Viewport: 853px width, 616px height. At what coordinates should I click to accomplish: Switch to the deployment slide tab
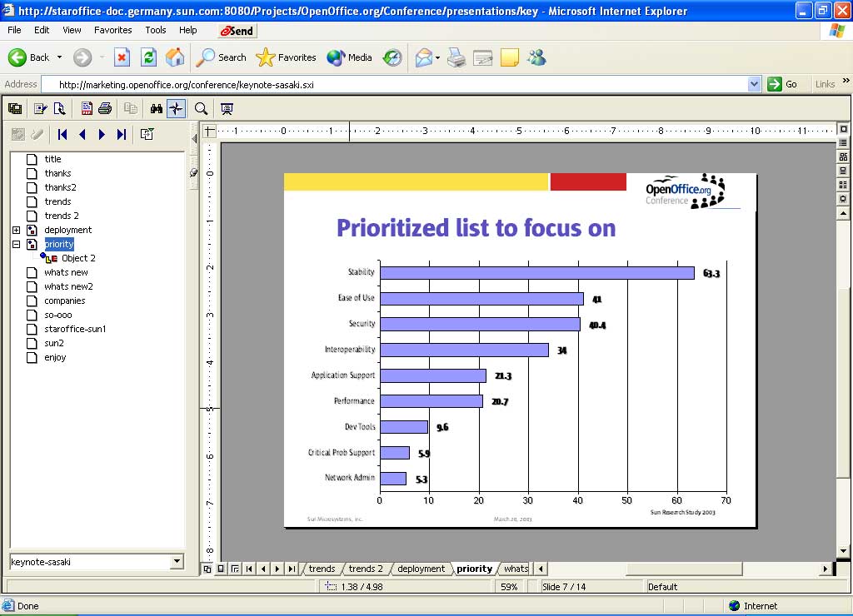coord(421,569)
